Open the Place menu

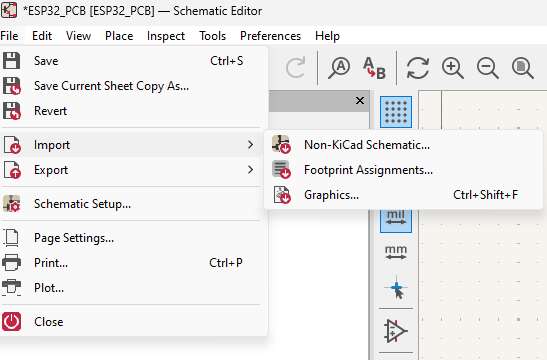119,36
